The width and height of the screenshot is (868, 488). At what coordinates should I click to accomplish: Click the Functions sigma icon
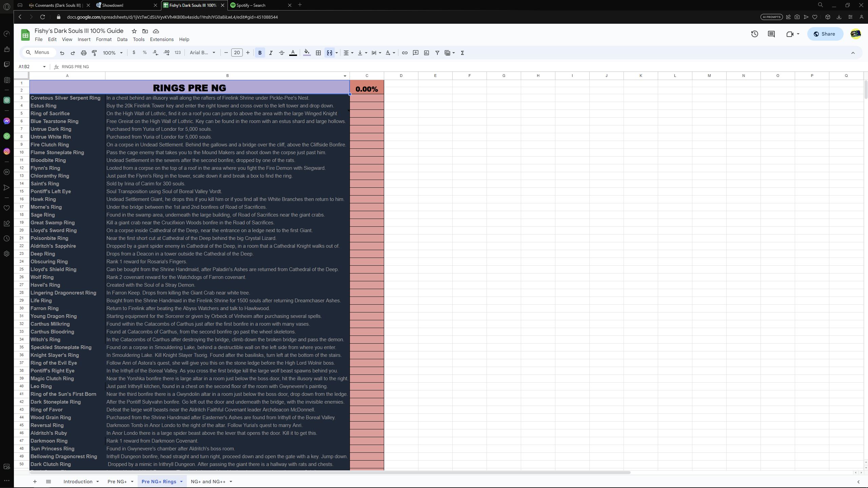(x=462, y=53)
